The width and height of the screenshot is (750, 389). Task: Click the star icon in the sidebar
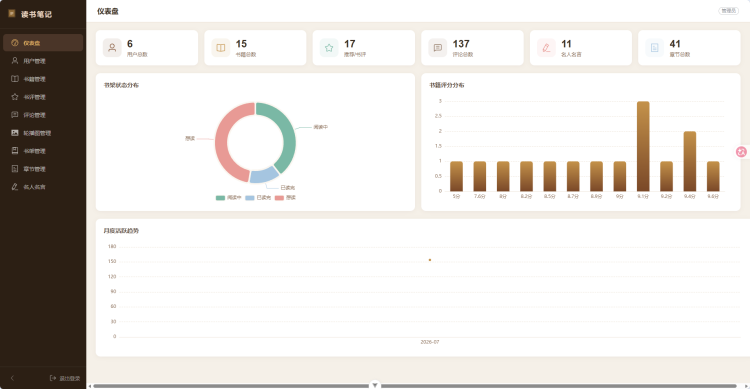click(x=15, y=97)
